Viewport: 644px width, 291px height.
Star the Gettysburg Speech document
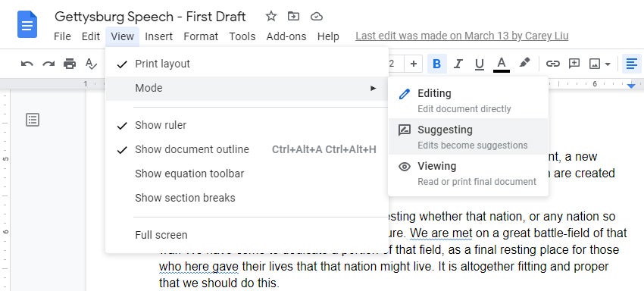click(x=271, y=17)
